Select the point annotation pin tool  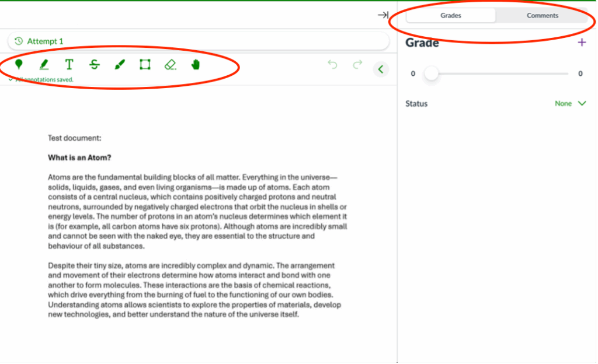[19, 65]
